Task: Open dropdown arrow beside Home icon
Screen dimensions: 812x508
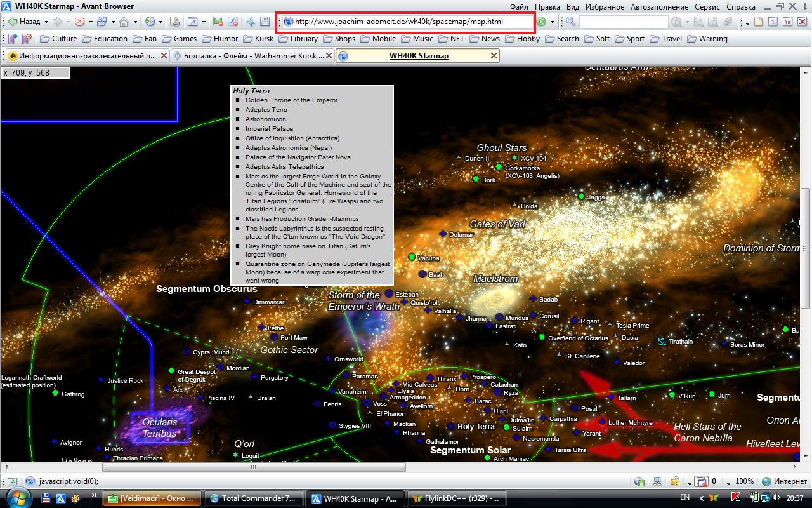Action: (x=135, y=22)
